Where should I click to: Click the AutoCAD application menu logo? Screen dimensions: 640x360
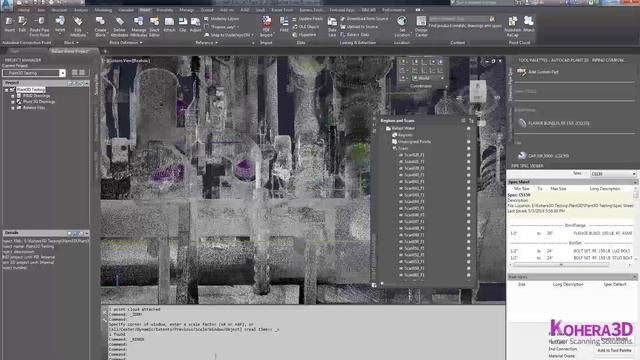[x=6, y=5]
